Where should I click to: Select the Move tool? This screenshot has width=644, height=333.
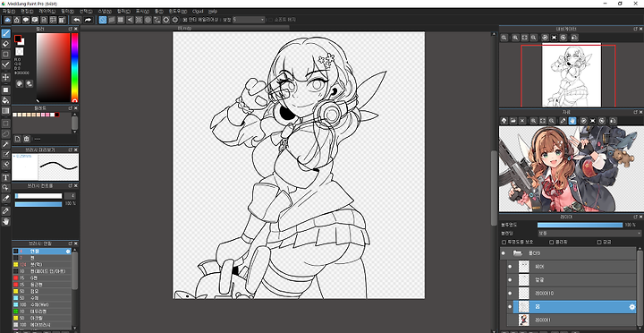5,77
